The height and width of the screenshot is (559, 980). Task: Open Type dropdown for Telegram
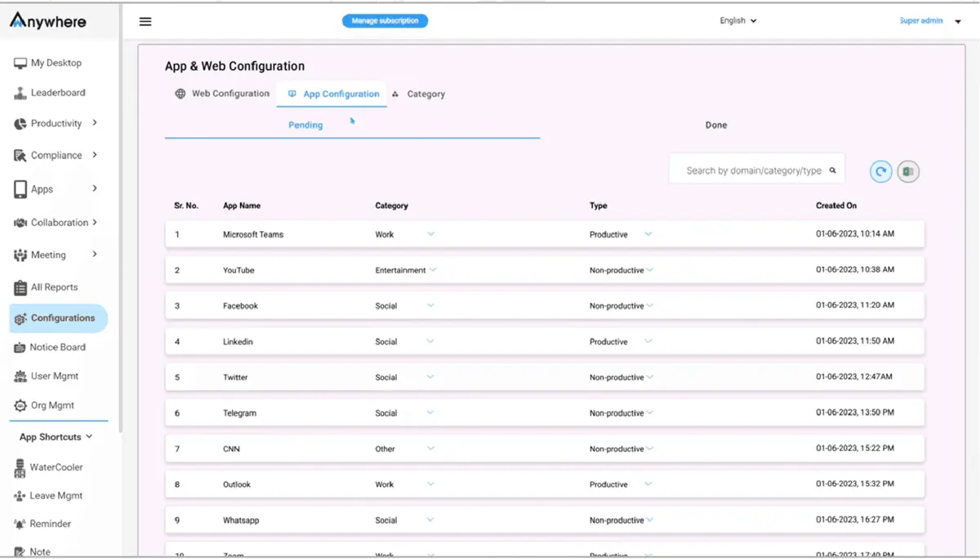click(649, 413)
